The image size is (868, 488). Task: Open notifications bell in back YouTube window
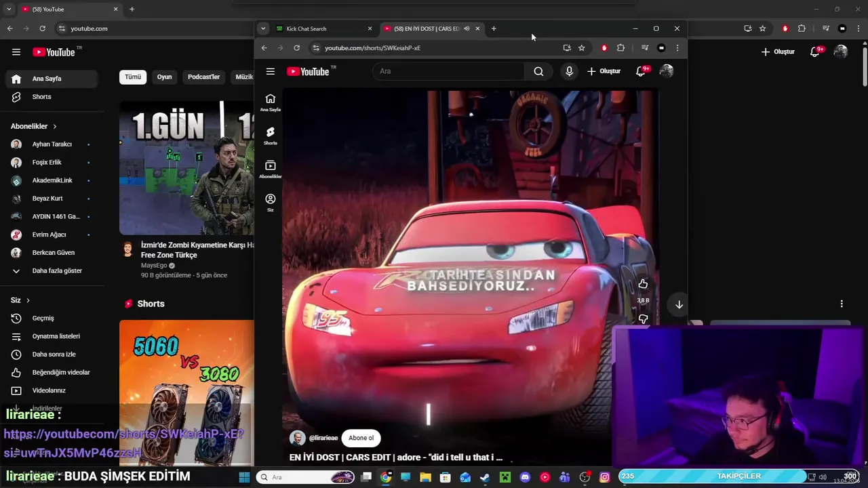(x=816, y=52)
